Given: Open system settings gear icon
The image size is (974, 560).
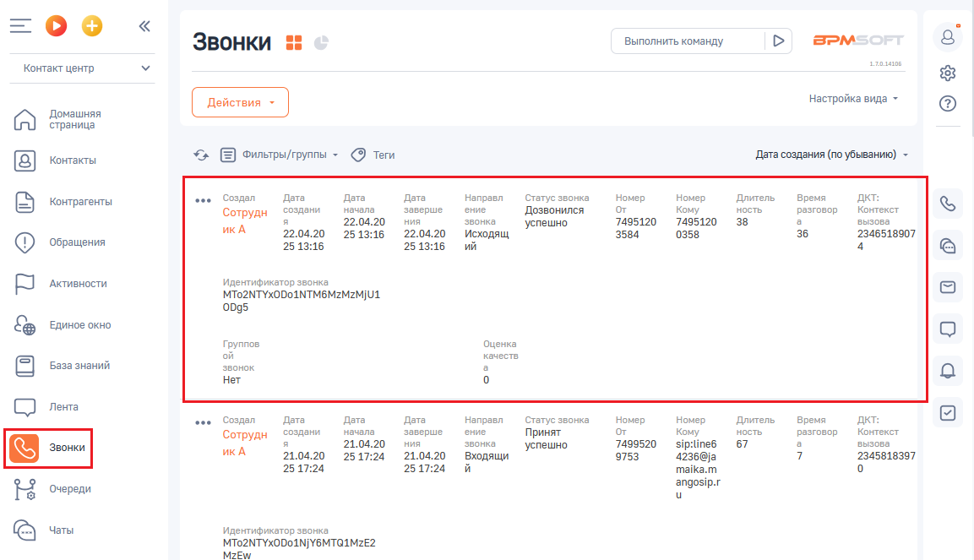Looking at the screenshot, I should pyautogui.click(x=948, y=73).
